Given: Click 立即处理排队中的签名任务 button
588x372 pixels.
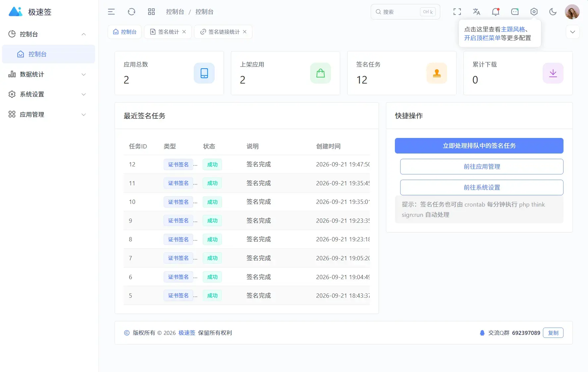Looking at the screenshot, I should [x=479, y=146].
